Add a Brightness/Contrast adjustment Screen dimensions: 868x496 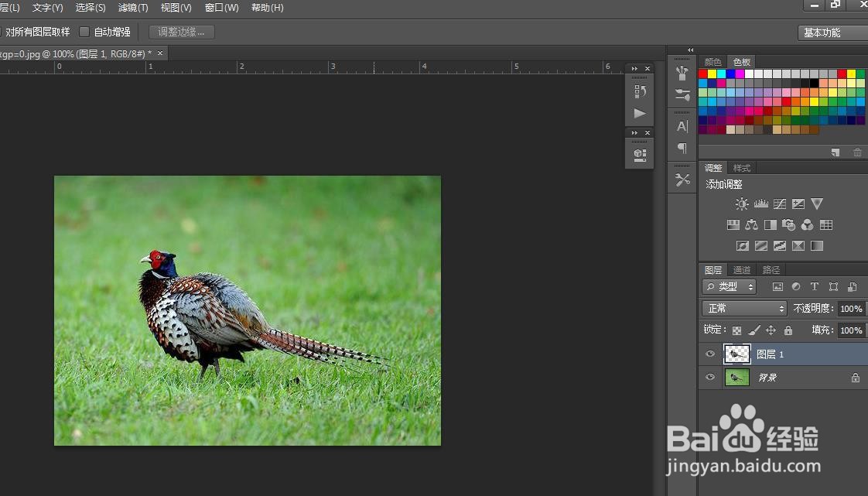coord(742,204)
